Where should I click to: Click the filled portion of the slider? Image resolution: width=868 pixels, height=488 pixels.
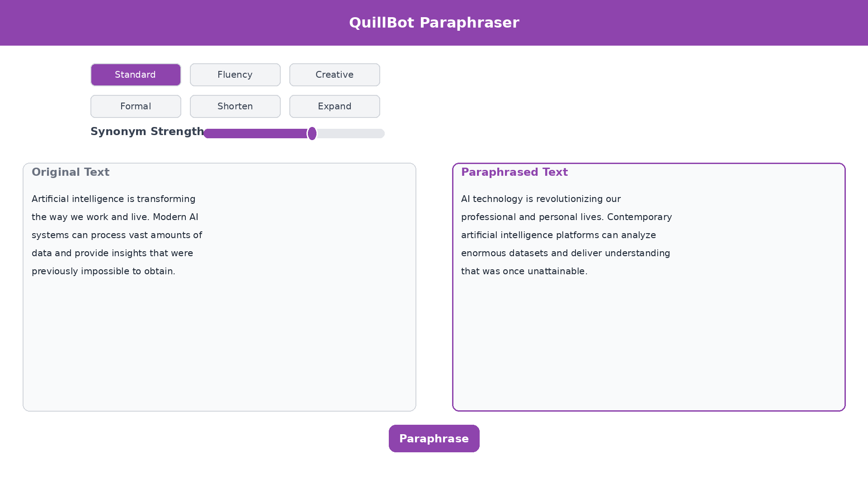(x=253, y=133)
